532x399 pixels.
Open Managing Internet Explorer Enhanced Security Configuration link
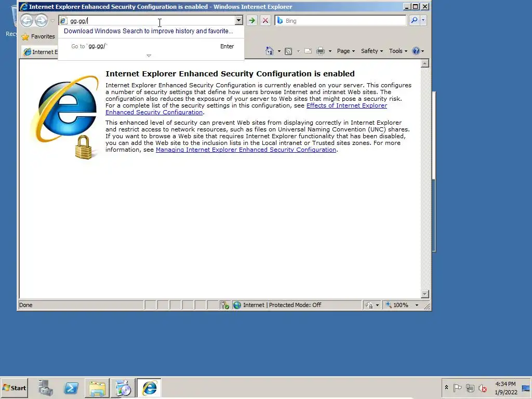pyautogui.click(x=246, y=150)
